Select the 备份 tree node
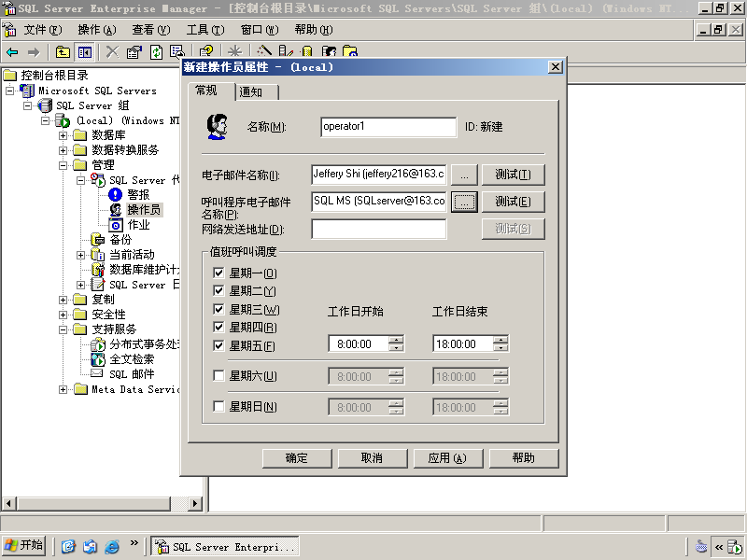 pos(120,240)
